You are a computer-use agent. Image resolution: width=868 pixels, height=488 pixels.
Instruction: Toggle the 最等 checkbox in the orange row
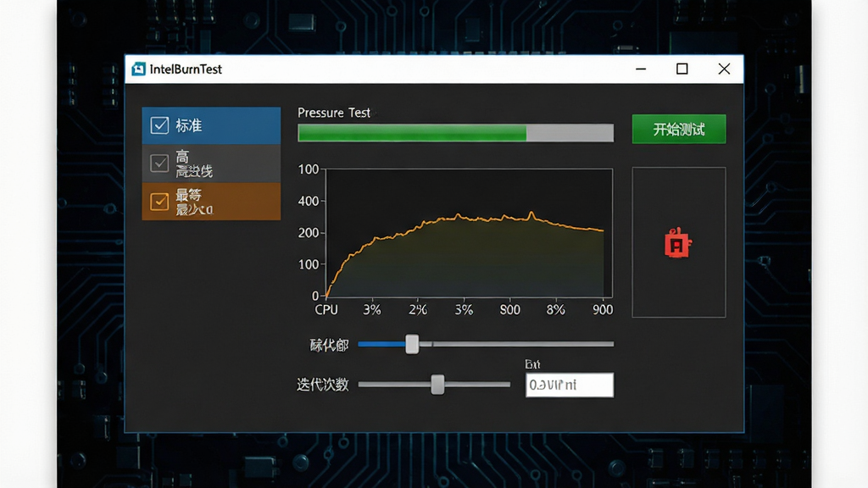pos(159,202)
